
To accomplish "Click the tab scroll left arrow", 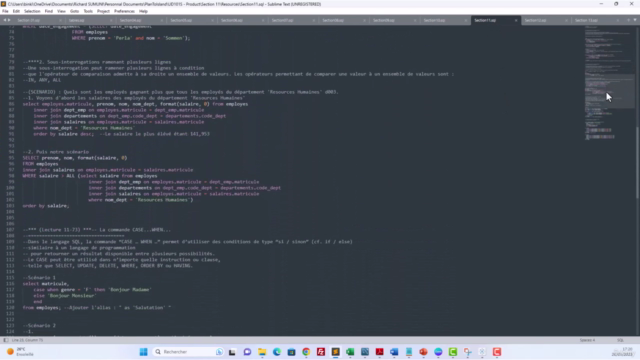I will click(5, 20).
